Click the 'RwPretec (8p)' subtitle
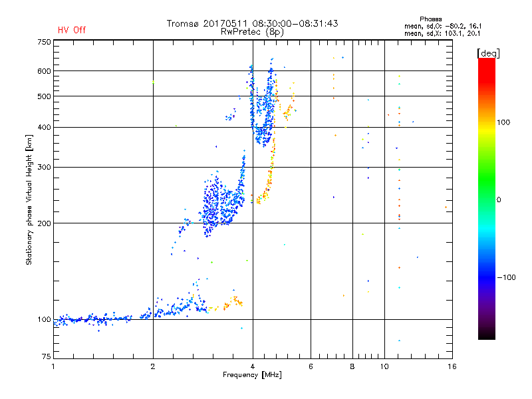532x399 pixels. [x=252, y=32]
